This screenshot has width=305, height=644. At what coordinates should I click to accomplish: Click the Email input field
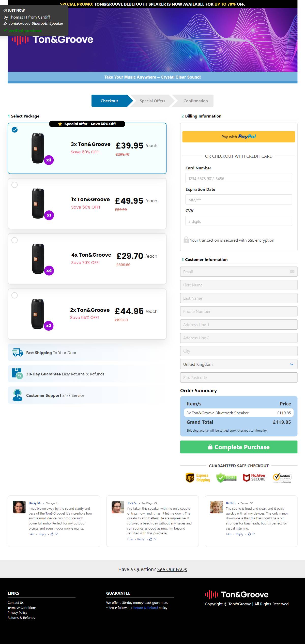coord(239,272)
